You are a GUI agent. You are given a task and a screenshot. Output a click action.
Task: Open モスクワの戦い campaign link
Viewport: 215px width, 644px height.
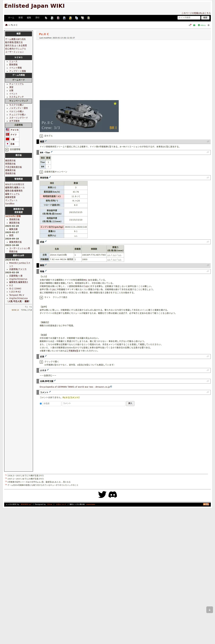coord(17,105)
